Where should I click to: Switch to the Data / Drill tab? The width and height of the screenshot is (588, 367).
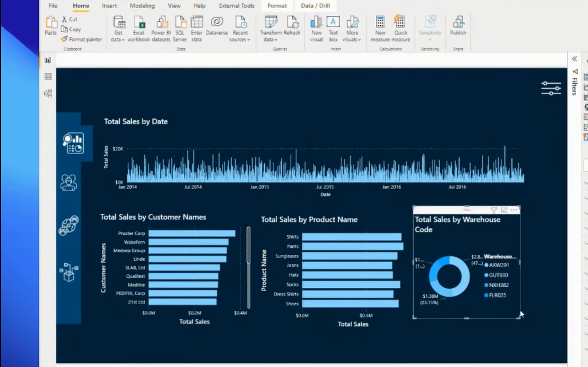point(315,6)
